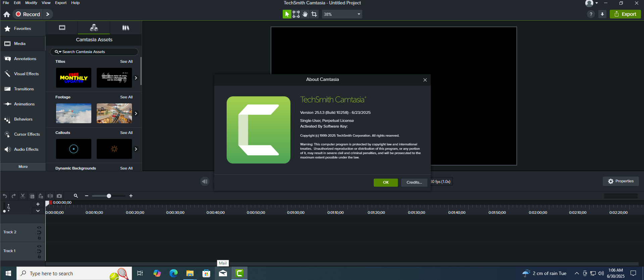
Task: Click the timeline zoom magnifier icon
Action: (x=76, y=196)
